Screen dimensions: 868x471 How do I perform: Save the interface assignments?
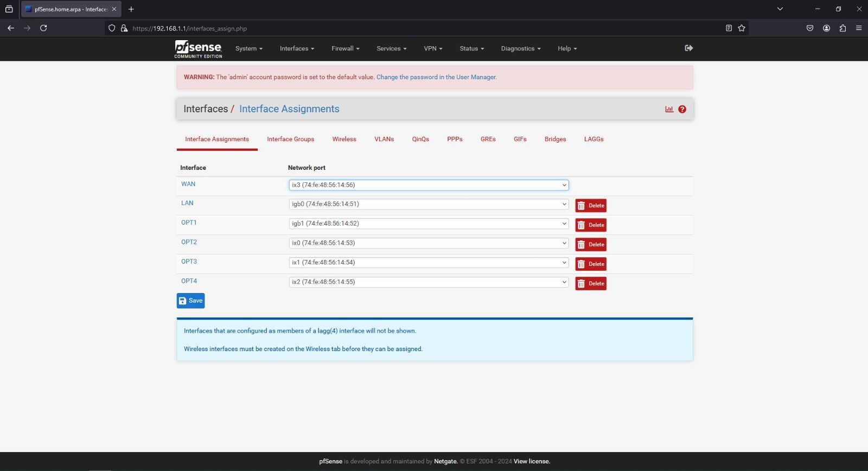[190, 301]
